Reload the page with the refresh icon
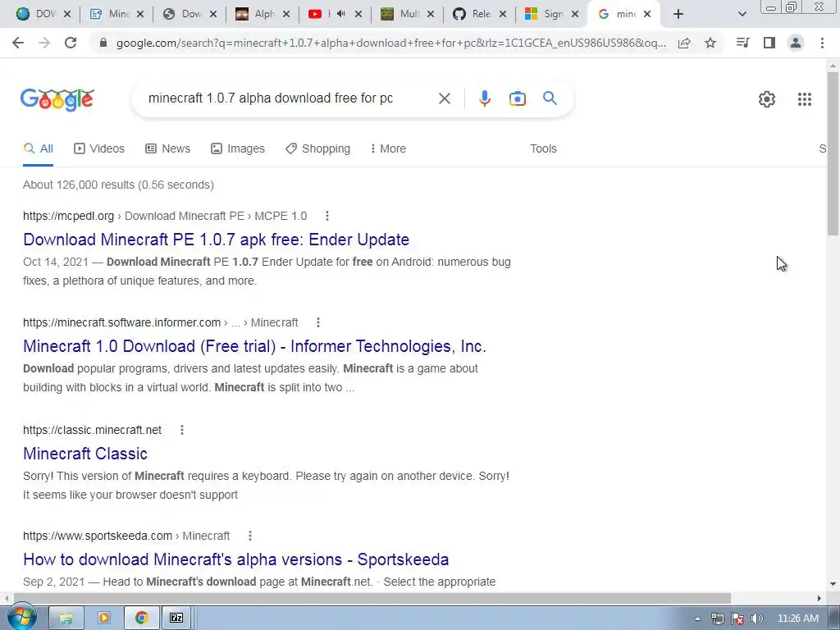 click(x=71, y=43)
